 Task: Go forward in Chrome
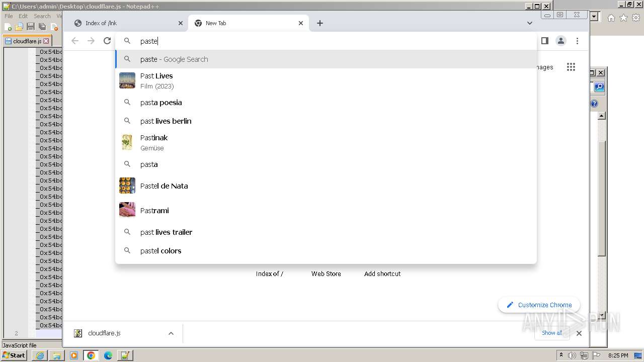click(x=91, y=41)
